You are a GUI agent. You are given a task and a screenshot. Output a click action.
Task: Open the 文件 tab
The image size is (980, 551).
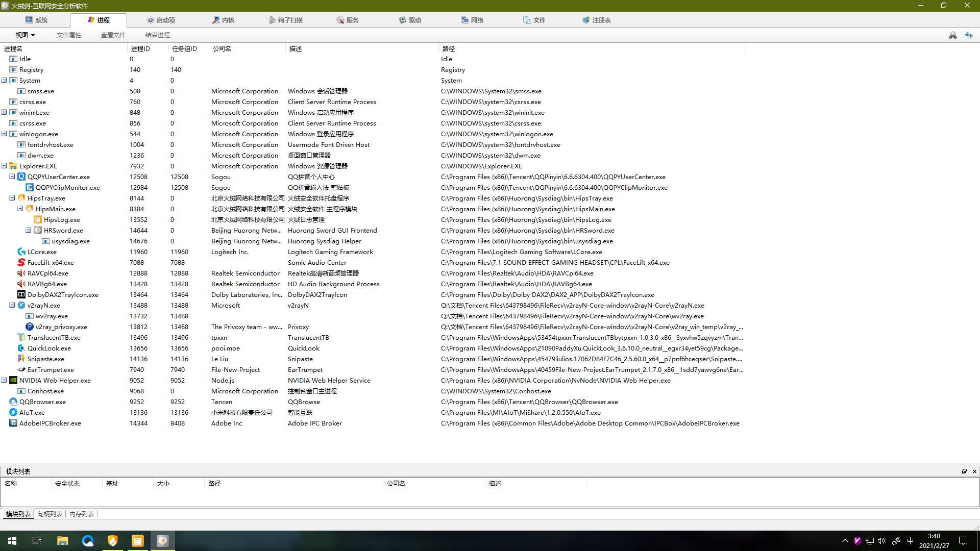point(534,20)
